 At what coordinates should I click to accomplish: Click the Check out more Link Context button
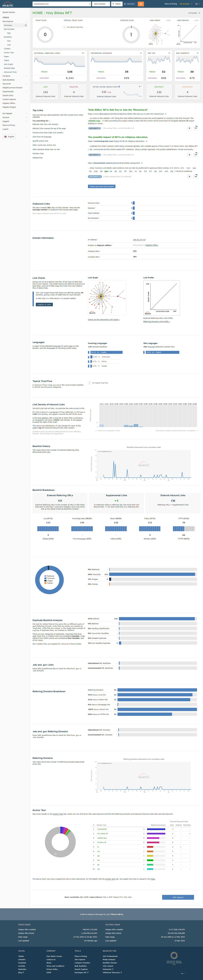tap(101, 186)
